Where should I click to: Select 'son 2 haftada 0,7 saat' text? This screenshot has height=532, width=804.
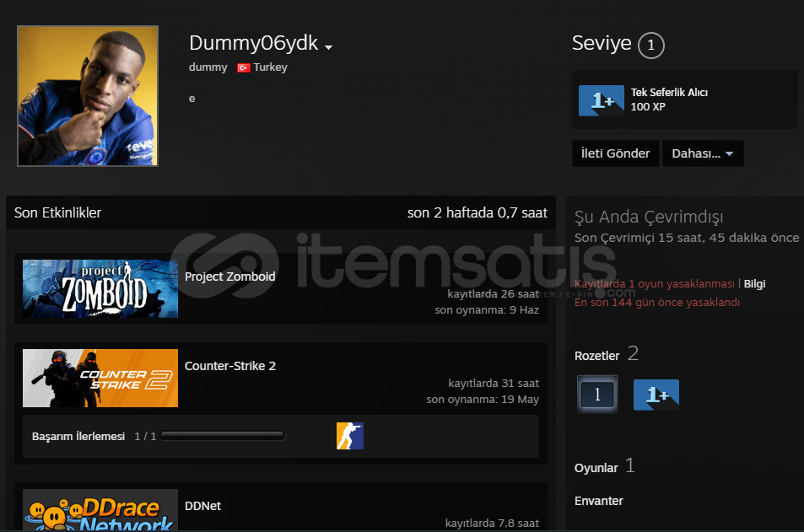(x=478, y=212)
